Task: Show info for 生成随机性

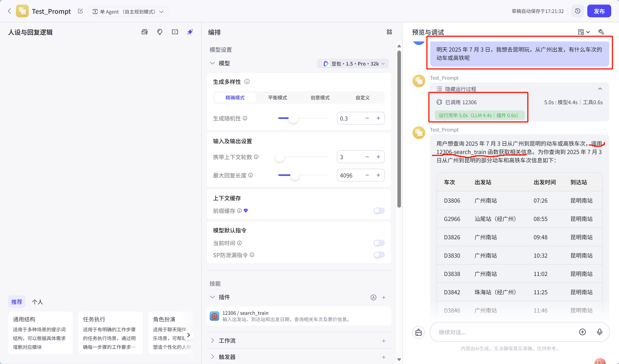Action: [x=245, y=118]
